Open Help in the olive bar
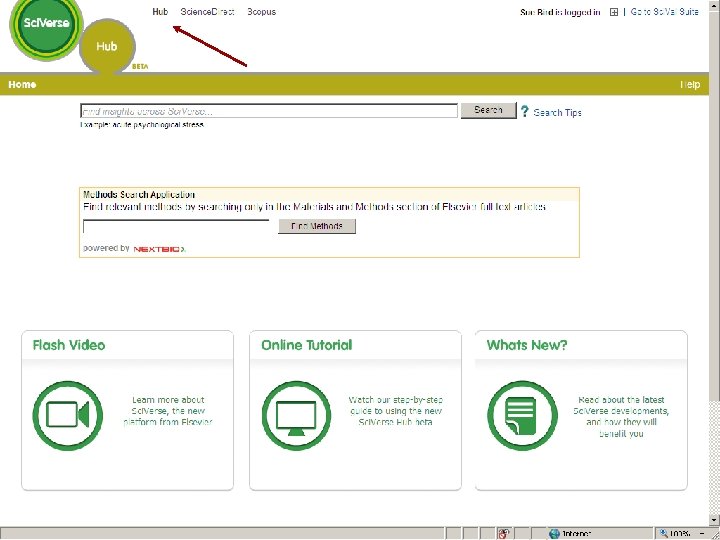 (x=690, y=84)
